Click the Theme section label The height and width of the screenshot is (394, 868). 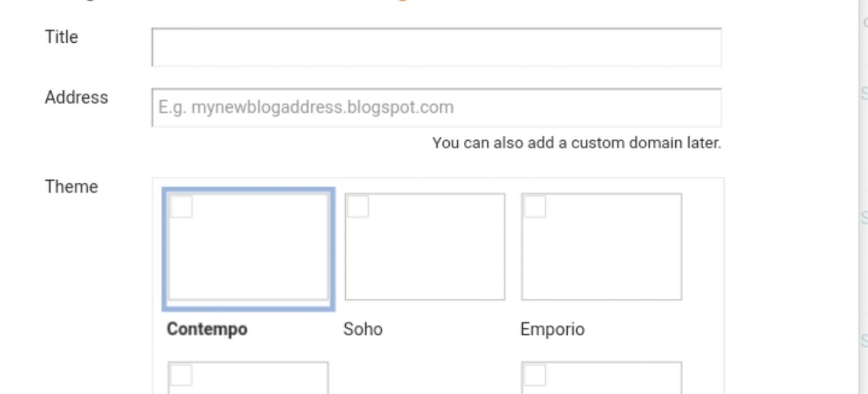click(71, 187)
